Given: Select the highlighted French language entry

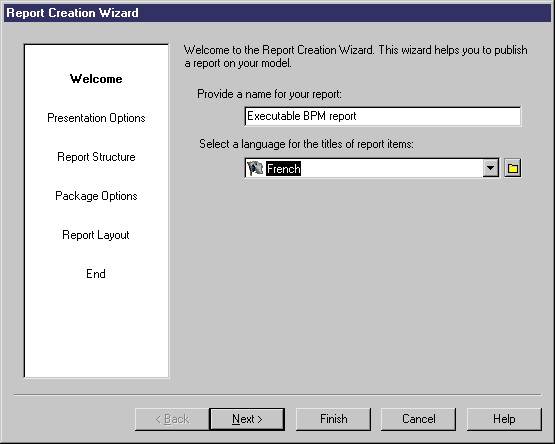Looking at the screenshot, I should click(x=284, y=169).
